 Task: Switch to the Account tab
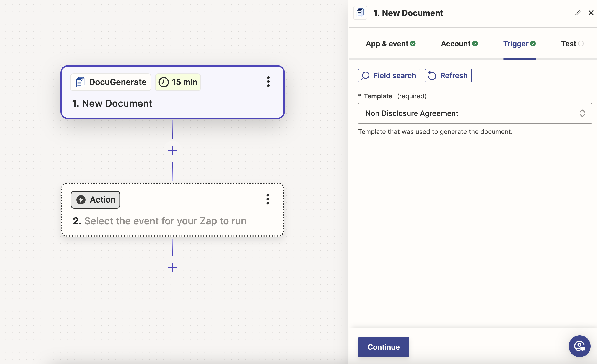pos(459,44)
